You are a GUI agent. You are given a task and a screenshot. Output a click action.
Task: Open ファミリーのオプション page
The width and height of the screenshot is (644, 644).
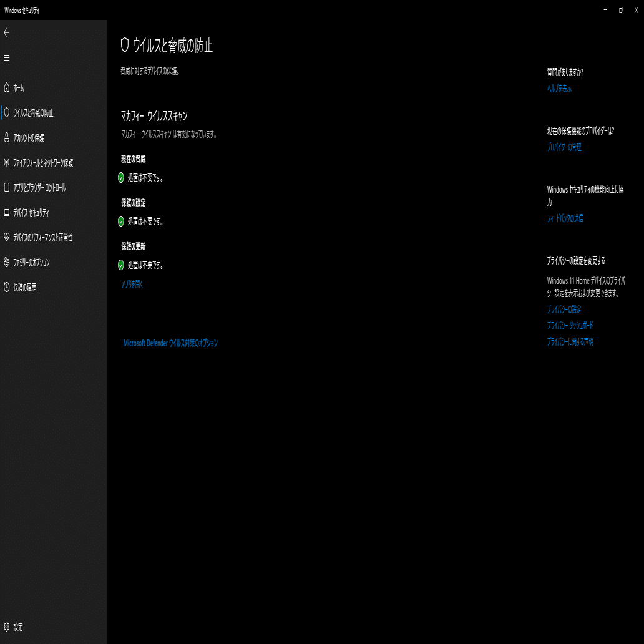(54, 262)
